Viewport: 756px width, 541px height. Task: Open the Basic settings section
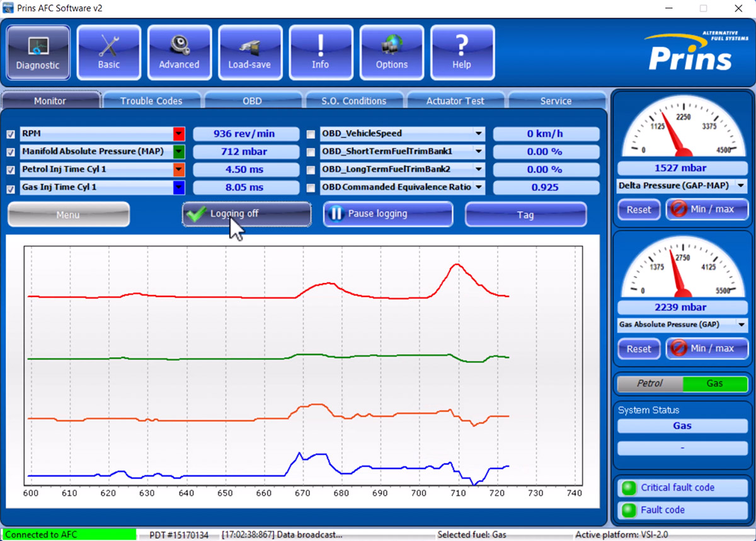108,52
